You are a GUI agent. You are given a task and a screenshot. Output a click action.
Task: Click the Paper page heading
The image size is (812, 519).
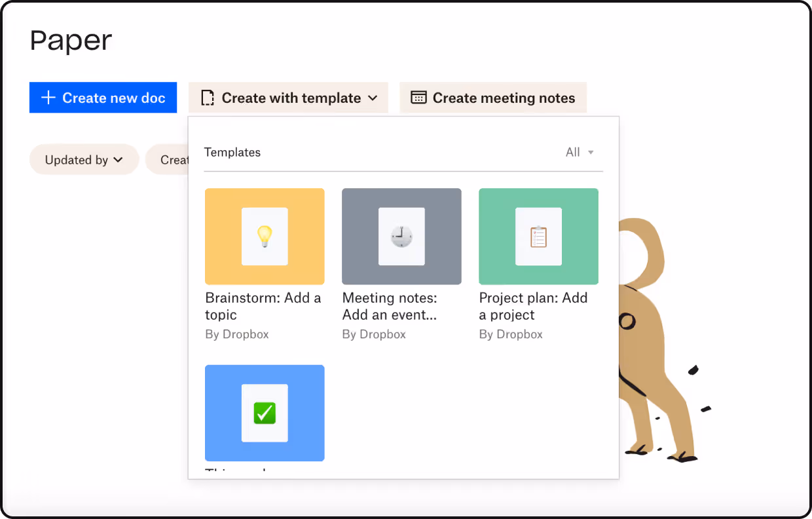click(x=71, y=41)
